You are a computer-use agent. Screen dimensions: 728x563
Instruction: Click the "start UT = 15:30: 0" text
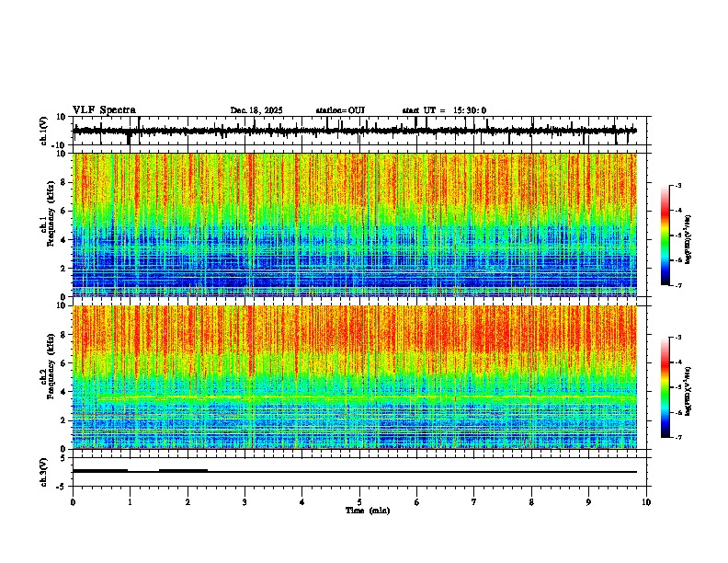pyautogui.click(x=444, y=110)
